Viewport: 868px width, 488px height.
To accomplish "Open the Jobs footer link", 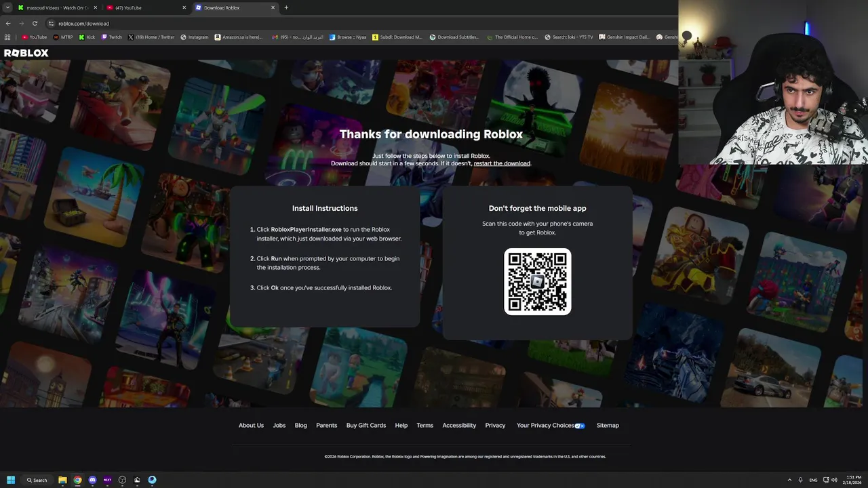I will coord(279,426).
